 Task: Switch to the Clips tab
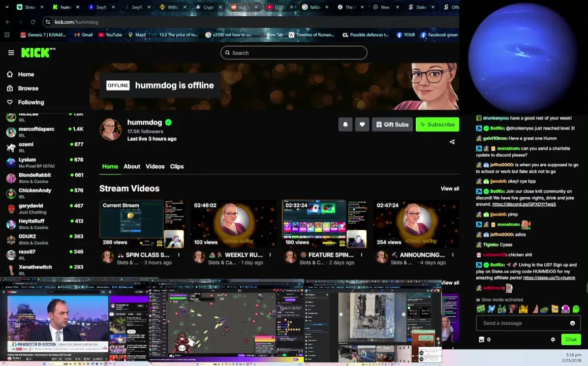click(177, 167)
